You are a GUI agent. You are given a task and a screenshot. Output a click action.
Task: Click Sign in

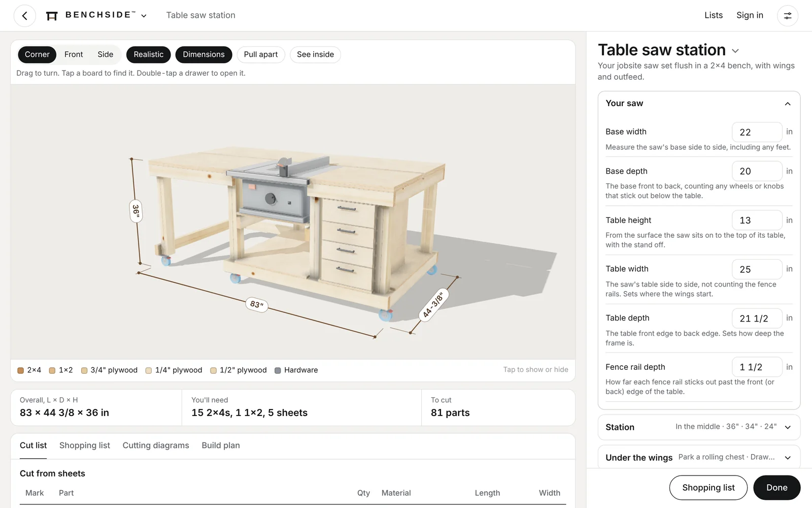pos(750,15)
